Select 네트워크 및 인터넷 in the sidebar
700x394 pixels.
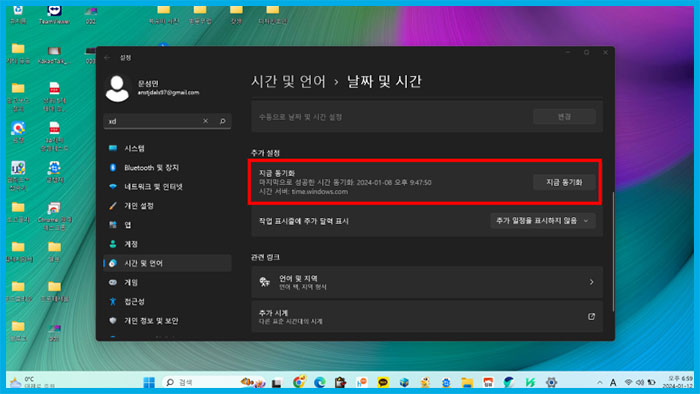[x=167, y=187]
